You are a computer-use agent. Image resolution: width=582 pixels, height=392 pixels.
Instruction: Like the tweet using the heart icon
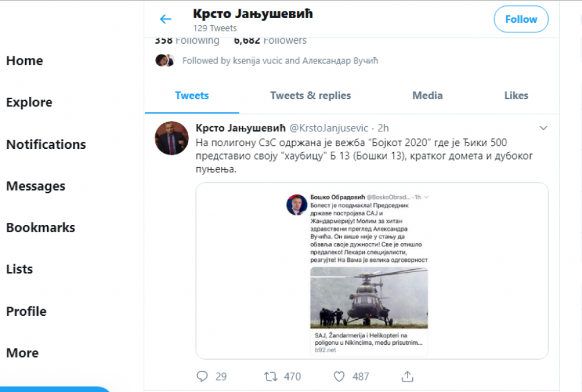click(x=339, y=376)
